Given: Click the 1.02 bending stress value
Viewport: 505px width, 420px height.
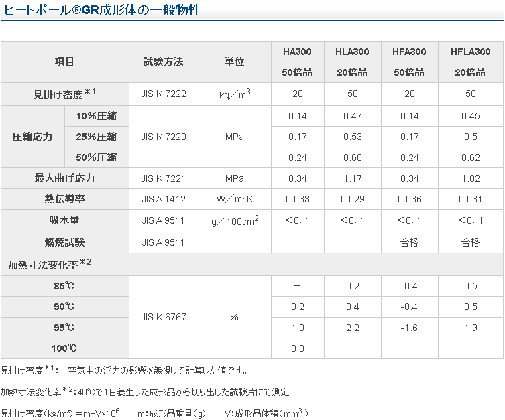Looking at the screenshot, I should pos(471,178).
